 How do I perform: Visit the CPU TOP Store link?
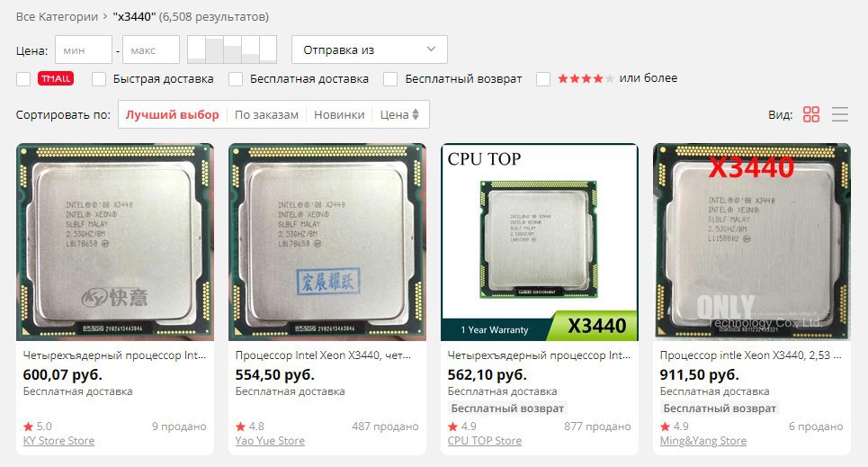[485, 441]
